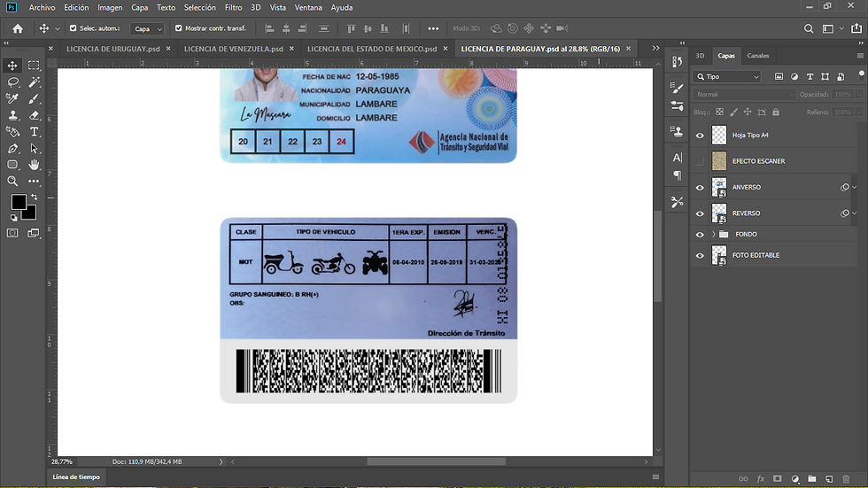The image size is (868, 488).
Task: Show hidden document tabs with double chevron
Action: [655, 49]
